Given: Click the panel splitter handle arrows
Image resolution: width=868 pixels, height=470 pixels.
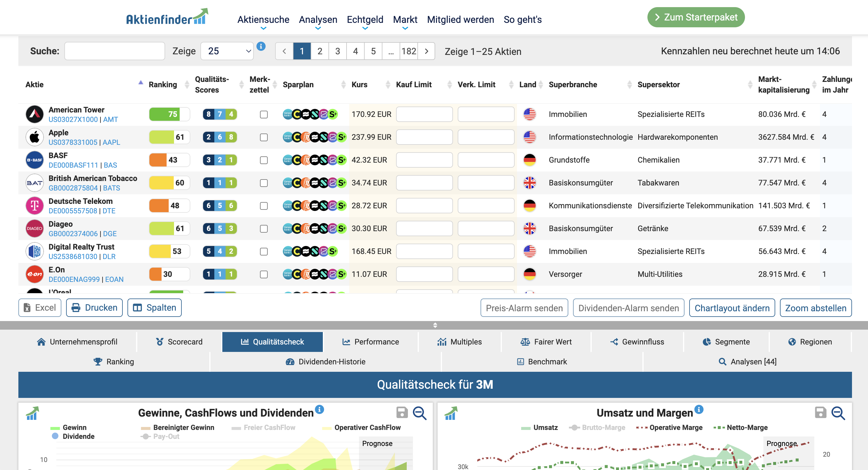Looking at the screenshot, I should tap(435, 325).
